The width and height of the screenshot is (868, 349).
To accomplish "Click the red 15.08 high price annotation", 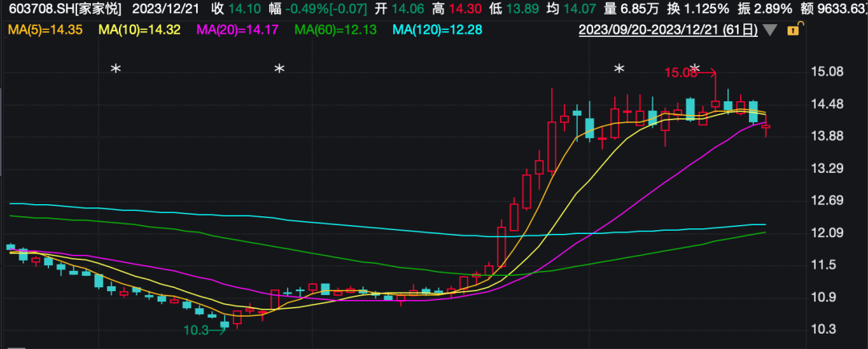I will point(680,73).
